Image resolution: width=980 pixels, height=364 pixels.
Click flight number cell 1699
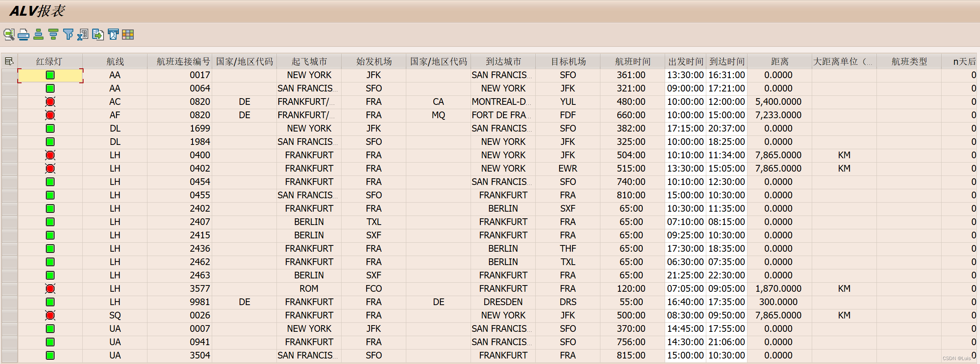point(180,128)
